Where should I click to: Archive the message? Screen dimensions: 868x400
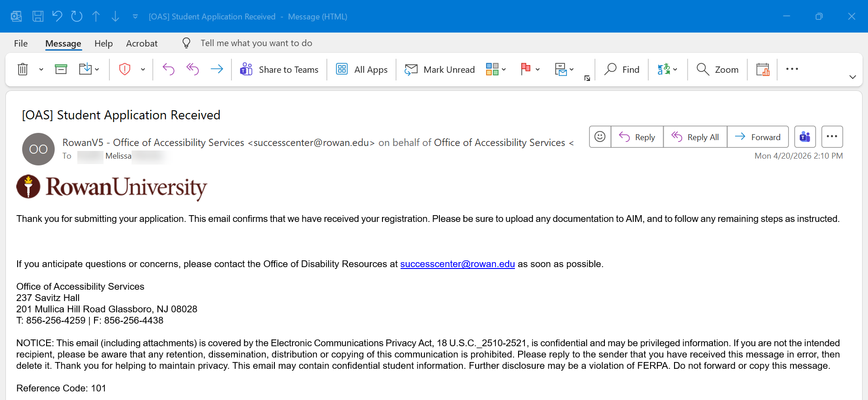click(x=61, y=69)
